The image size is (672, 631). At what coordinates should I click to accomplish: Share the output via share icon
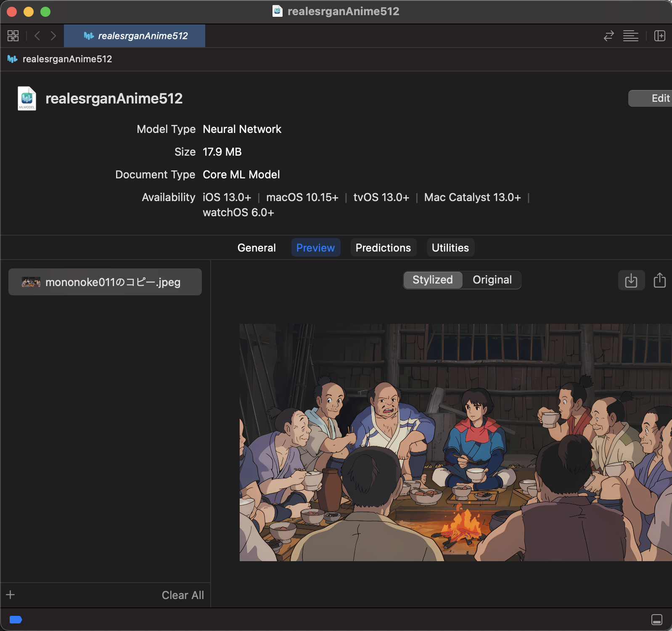659,280
